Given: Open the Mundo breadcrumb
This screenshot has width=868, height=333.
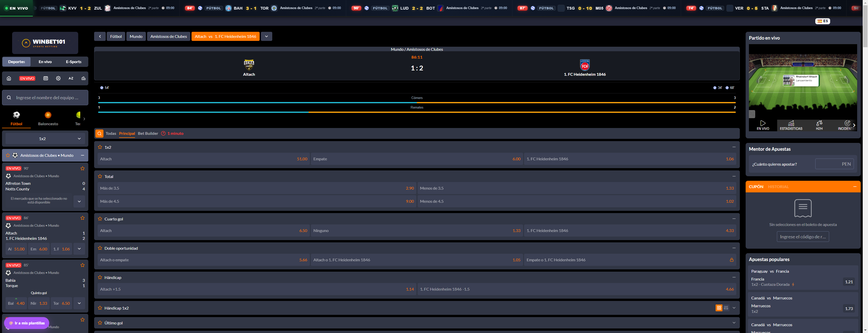Looking at the screenshot, I should coord(136,36).
